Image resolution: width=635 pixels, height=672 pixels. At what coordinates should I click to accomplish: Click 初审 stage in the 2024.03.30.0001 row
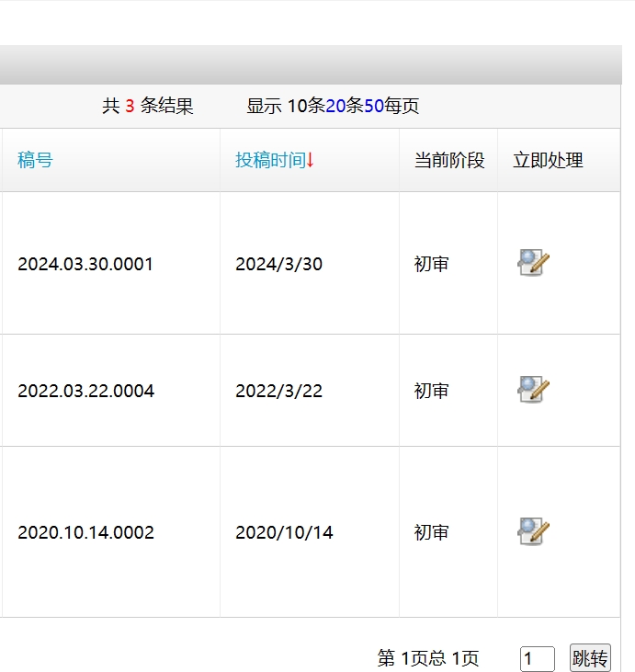click(x=431, y=264)
